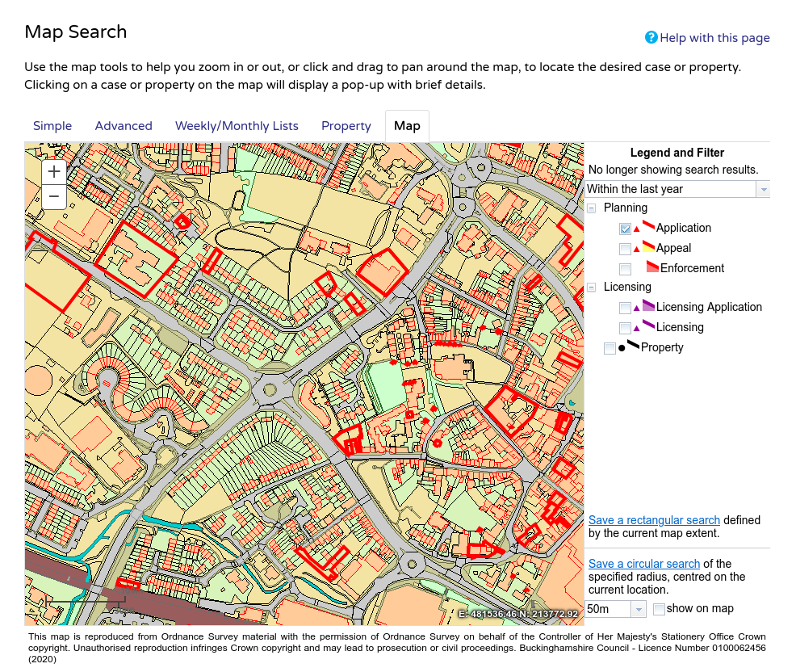Image resolution: width=796 pixels, height=672 pixels.
Task: Switch to the Advanced tab
Action: (124, 126)
